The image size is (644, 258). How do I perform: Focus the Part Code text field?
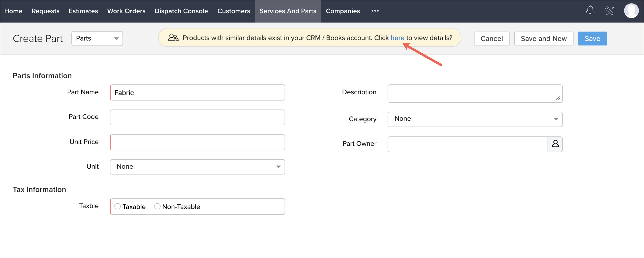click(x=197, y=117)
